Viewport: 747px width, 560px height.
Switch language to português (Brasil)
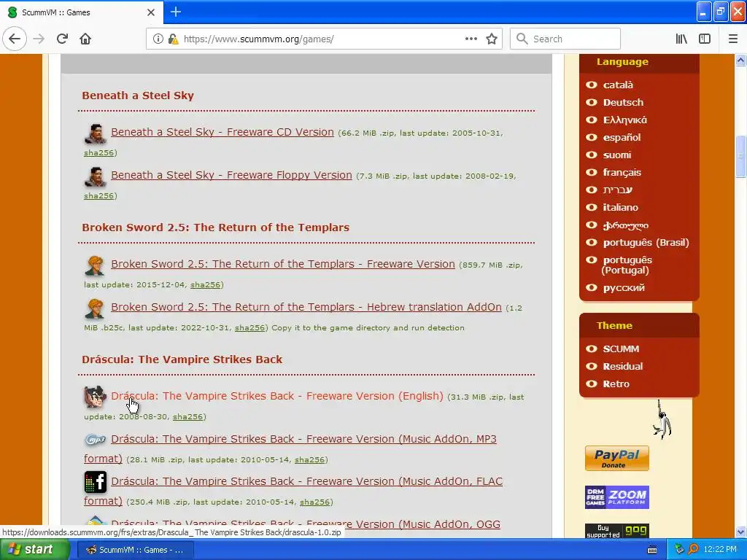click(x=646, y=242)
